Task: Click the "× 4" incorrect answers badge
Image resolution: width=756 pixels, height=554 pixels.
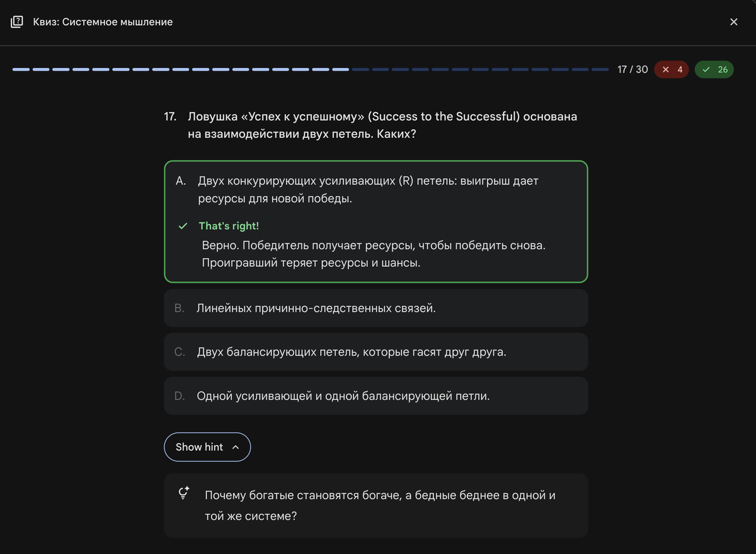Action: (672, 69)
